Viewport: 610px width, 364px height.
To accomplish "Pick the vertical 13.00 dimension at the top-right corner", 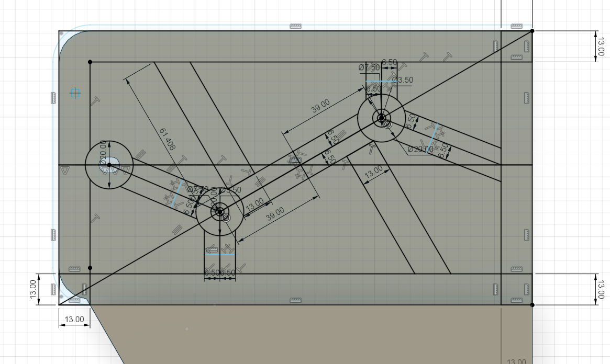I will [601, 46].
